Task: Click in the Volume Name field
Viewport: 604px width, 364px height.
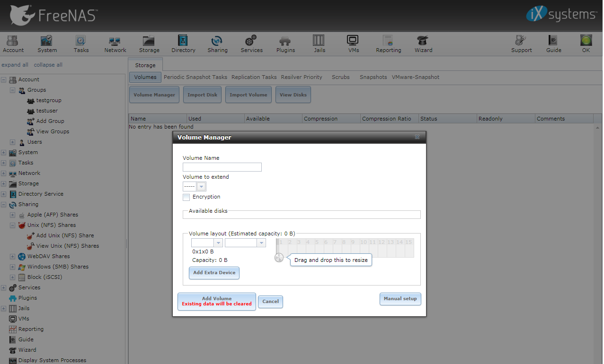Action: [x=222, y=167]
